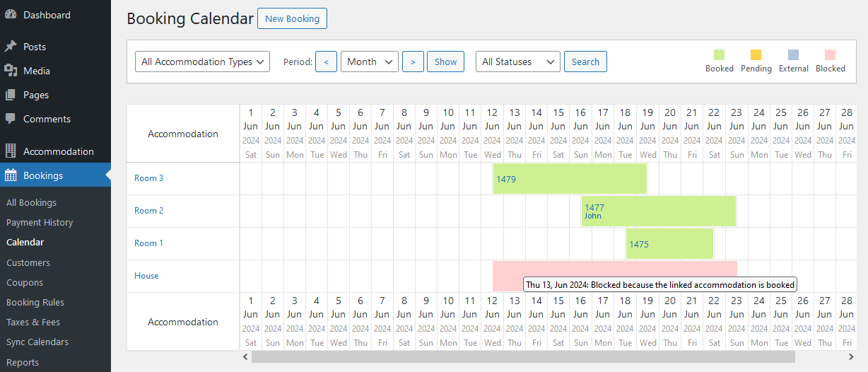Open Accommodation menu item

tap(55, 151)
